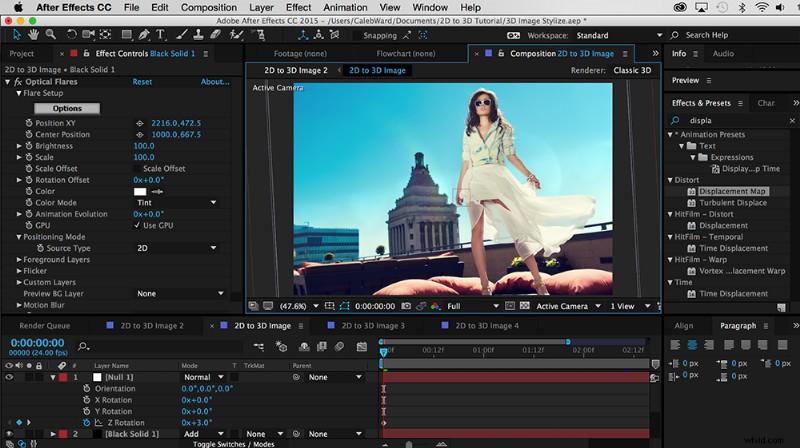The width and height of the screenshot is (800, 448).
Task: Toggle the Use GPU checkbox
Action: pos(137,225)
